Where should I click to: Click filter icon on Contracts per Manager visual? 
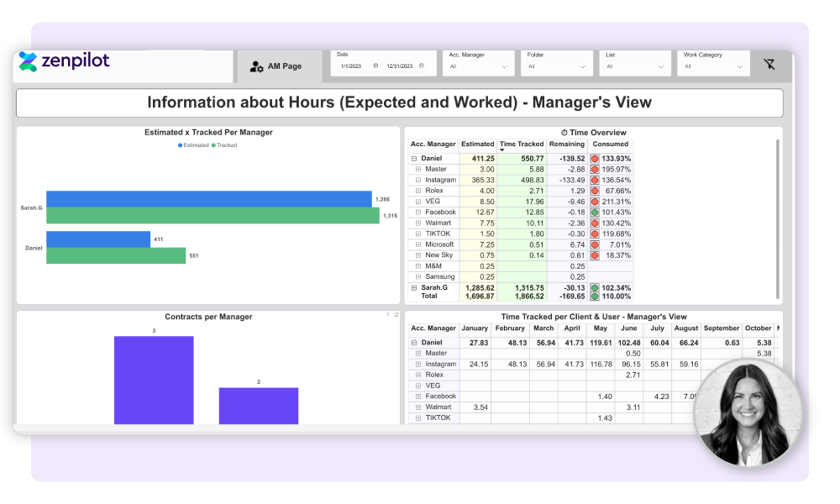[388, 315]
